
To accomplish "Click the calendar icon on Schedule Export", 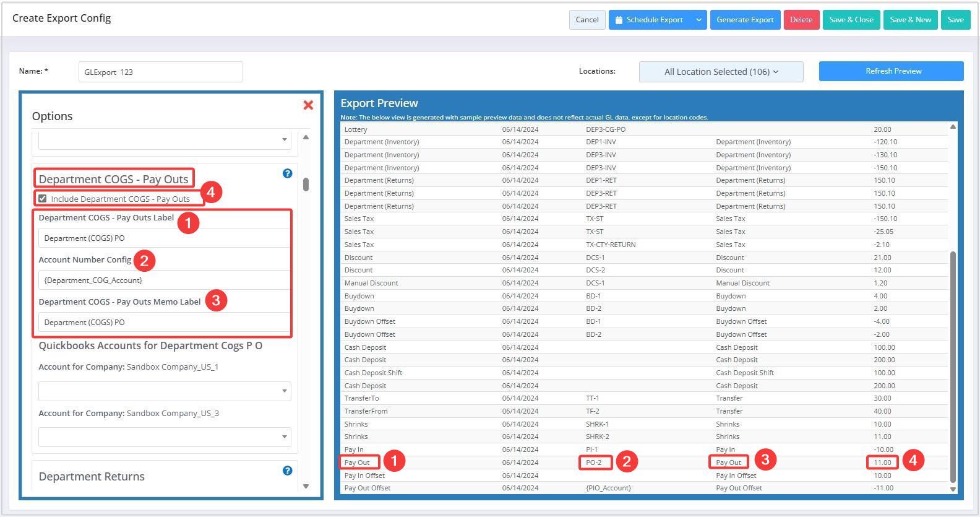I will pyautogui.click(x=619, y=20).
